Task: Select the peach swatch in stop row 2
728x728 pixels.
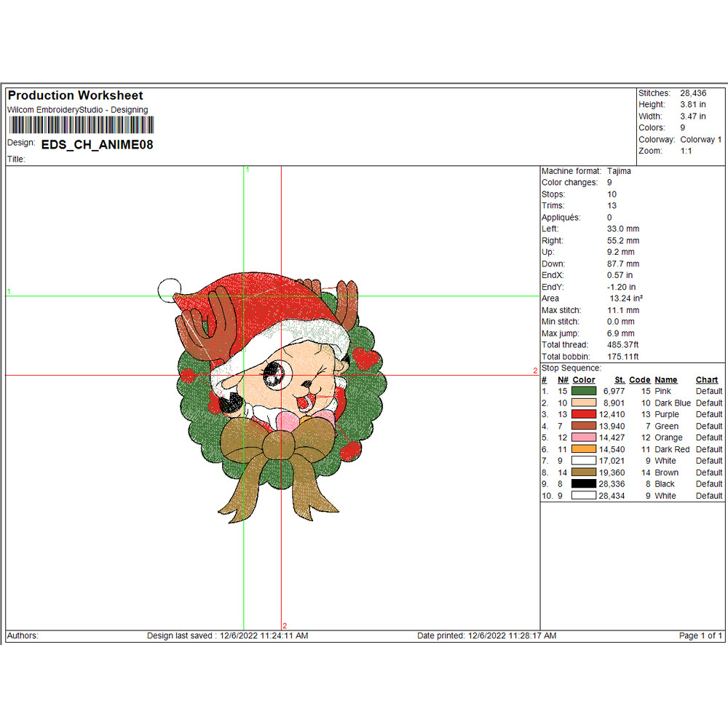Action: 584,403
